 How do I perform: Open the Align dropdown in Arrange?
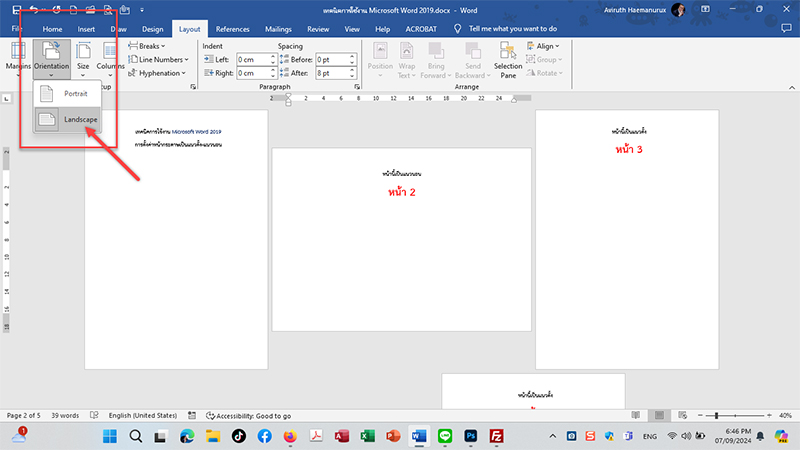point(547,46)
